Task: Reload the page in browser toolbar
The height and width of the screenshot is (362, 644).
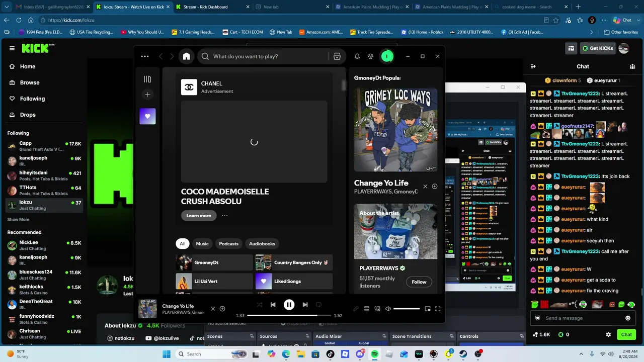Action: click(x=19, y=20)
